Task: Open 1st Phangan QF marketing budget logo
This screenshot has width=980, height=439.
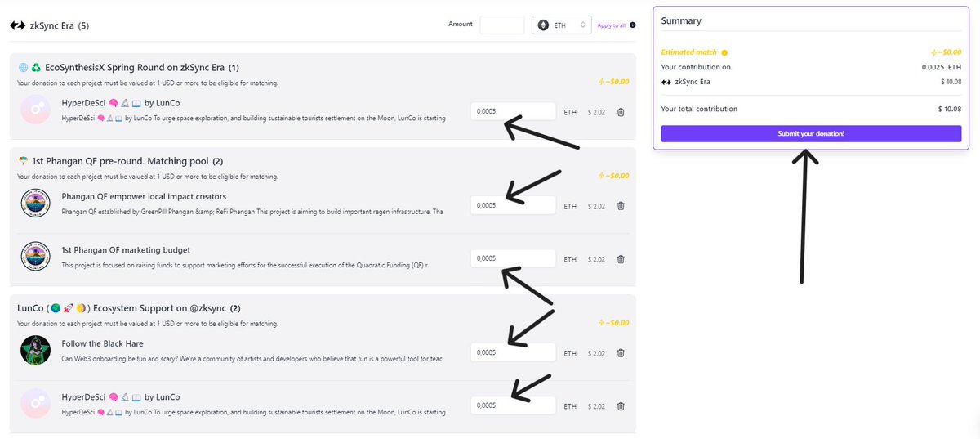Action: [x=35, y=257]
